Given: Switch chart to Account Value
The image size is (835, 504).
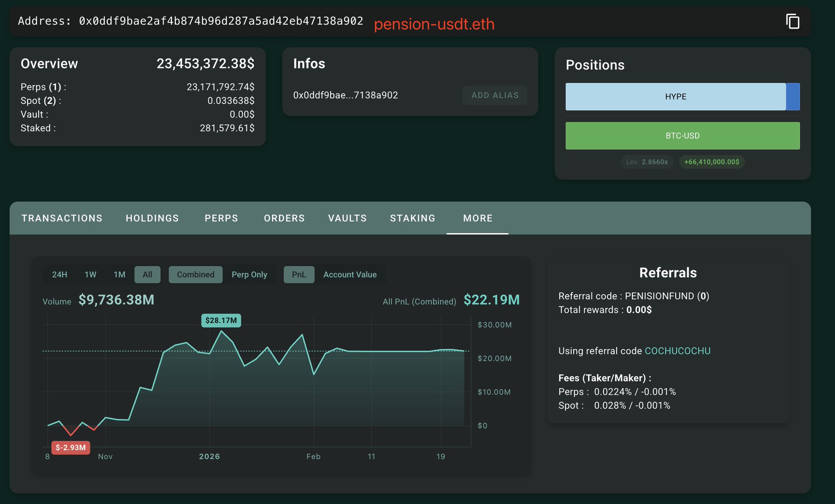Looking at the screenshot, I should pos(350,275).
